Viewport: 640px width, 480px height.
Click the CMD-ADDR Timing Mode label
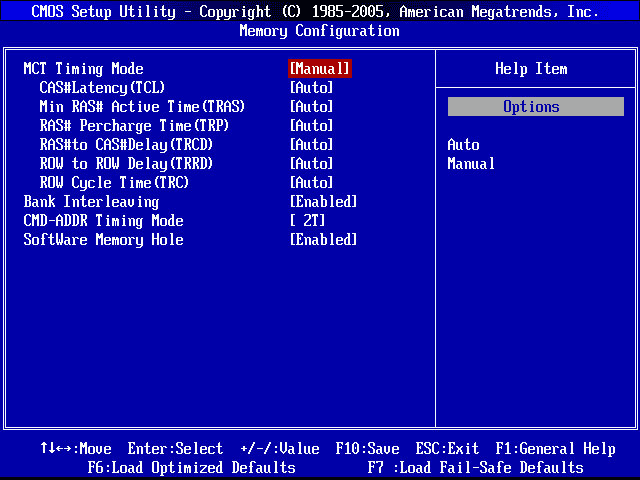pyautogui.click(x=103, y=220)
